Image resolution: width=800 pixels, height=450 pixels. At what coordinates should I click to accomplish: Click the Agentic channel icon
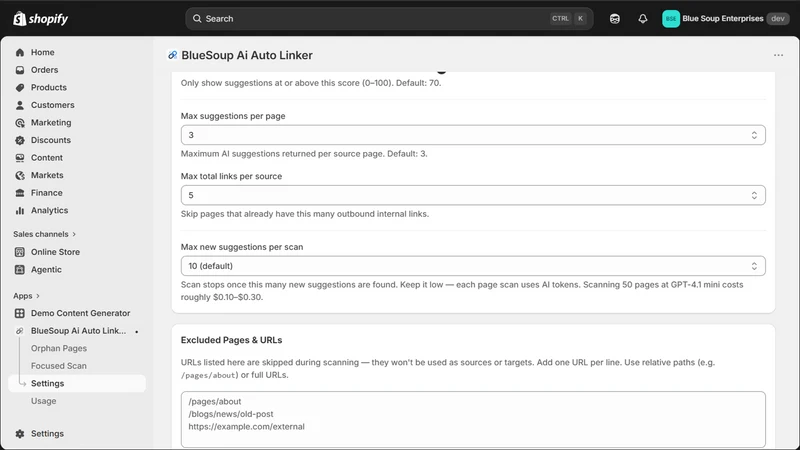(20, 270)
